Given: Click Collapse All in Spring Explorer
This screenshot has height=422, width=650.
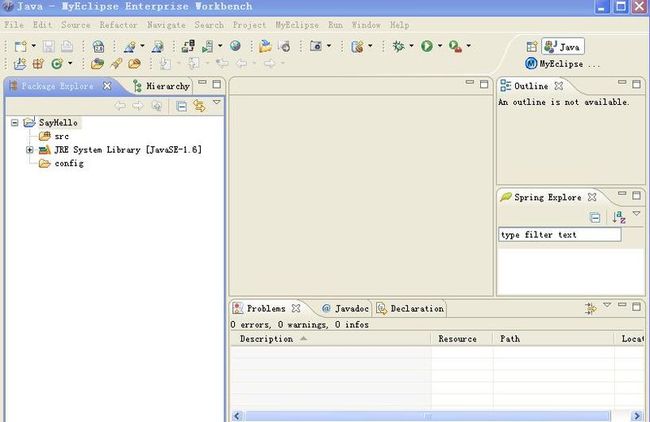Looking at the screenshot, I should [x=594, y=217].
